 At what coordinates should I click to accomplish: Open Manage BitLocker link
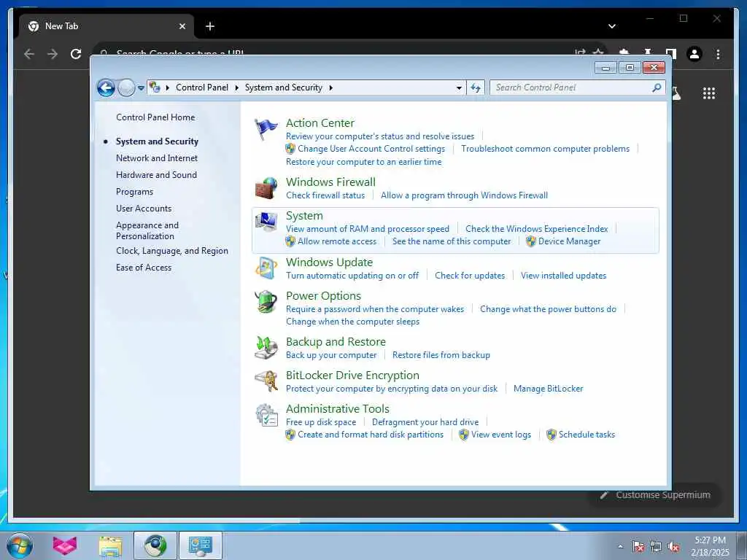(549, 389)
